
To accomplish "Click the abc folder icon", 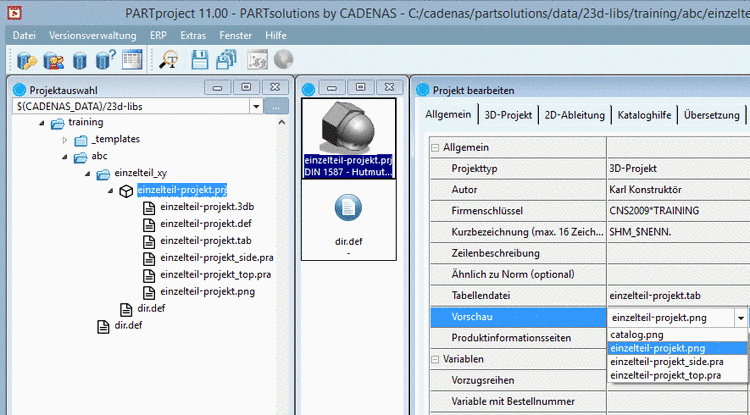I will tap(80, 157).
